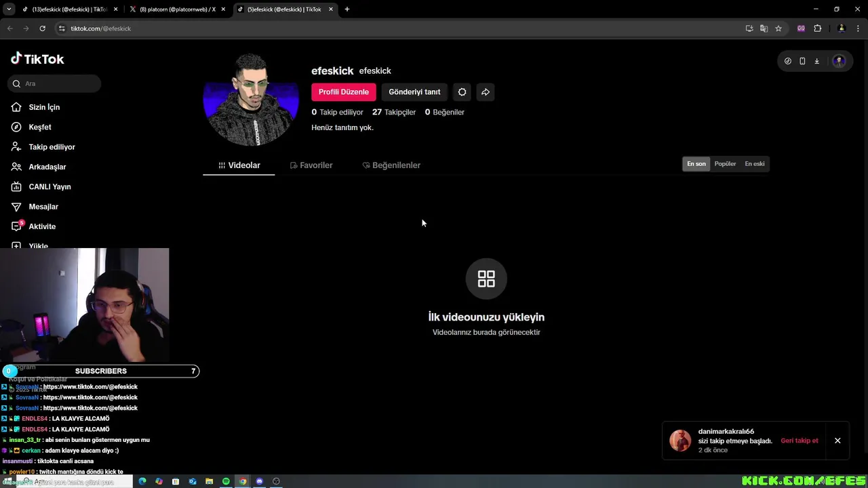Select Popüler sort option
This screenshot has width=868, height=488.
pyautogui.click(x=725, y=164)
